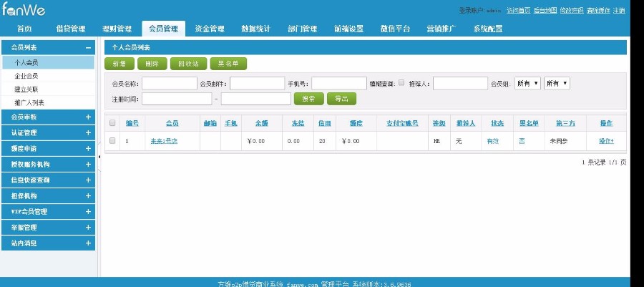Collapse the 会员列表 section minus icon
The height and width of the screenshot is (287, 644).
pos(88,48)
